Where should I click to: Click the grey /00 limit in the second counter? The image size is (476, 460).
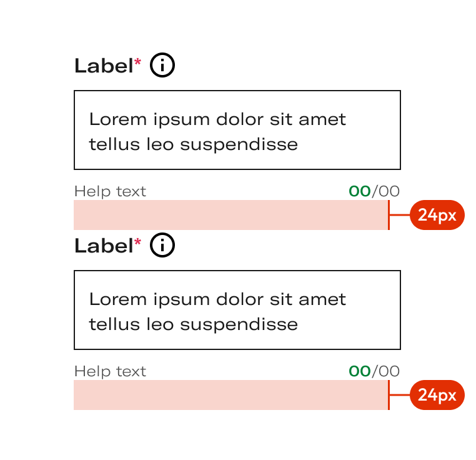coord(385,371)
